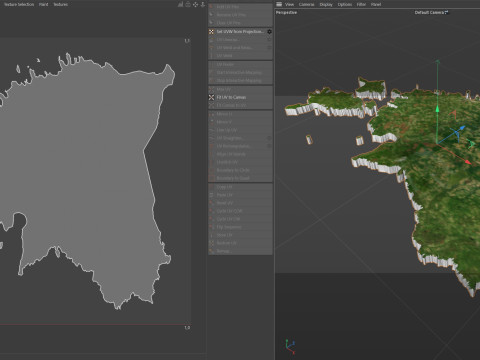The height and width of the screenshot is (360, 480).
Task: Run Set UVW from Projection command
Action: tap(240, 32)
